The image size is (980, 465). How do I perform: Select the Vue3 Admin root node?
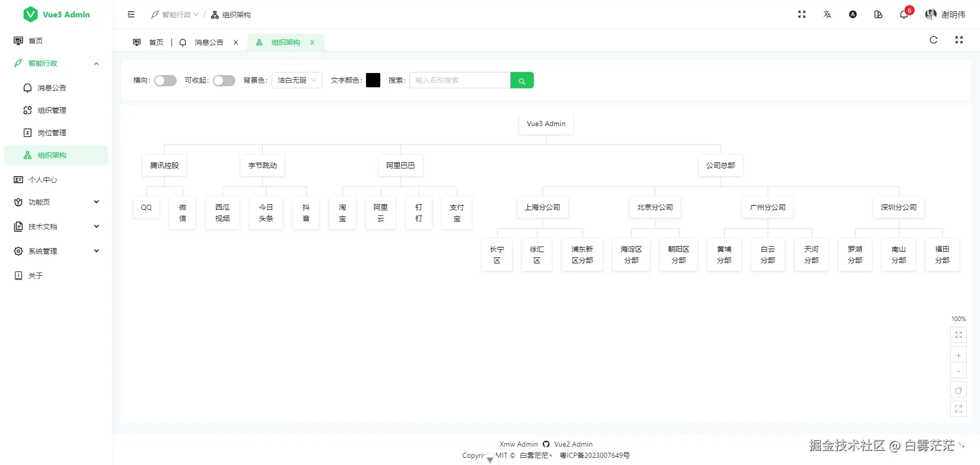click(x=546, y=124)
